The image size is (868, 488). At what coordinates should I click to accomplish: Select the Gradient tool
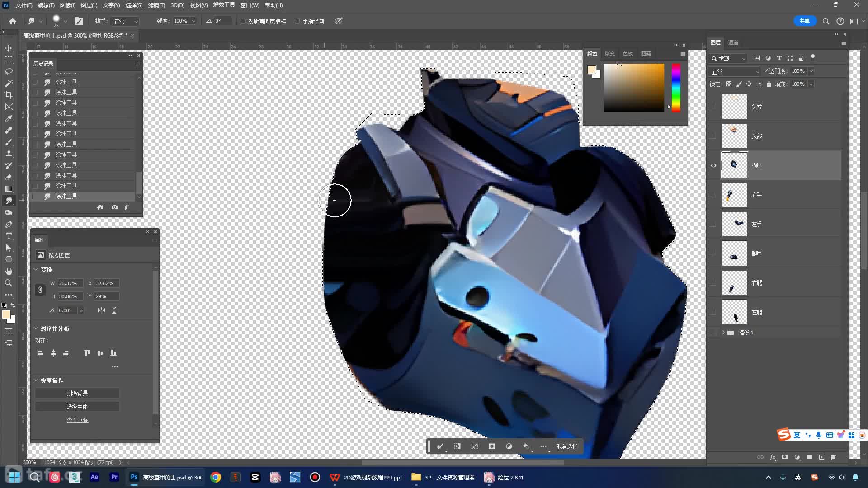9,189
